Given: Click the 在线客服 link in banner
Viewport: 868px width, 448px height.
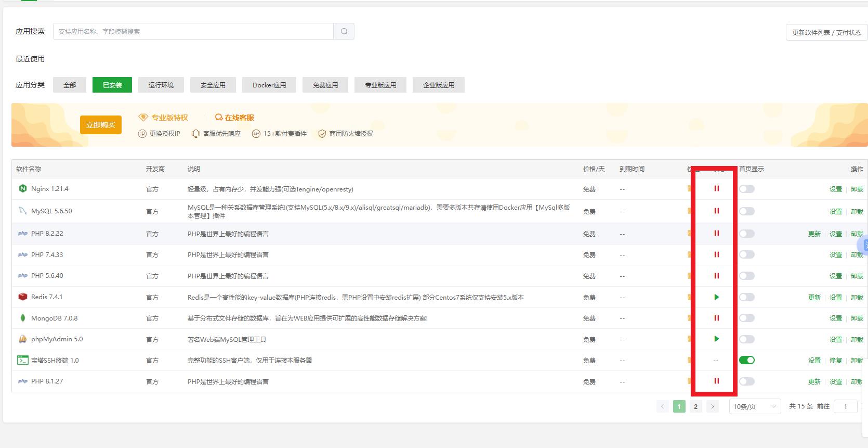Looking at the screenshot, I should (239, 118).
